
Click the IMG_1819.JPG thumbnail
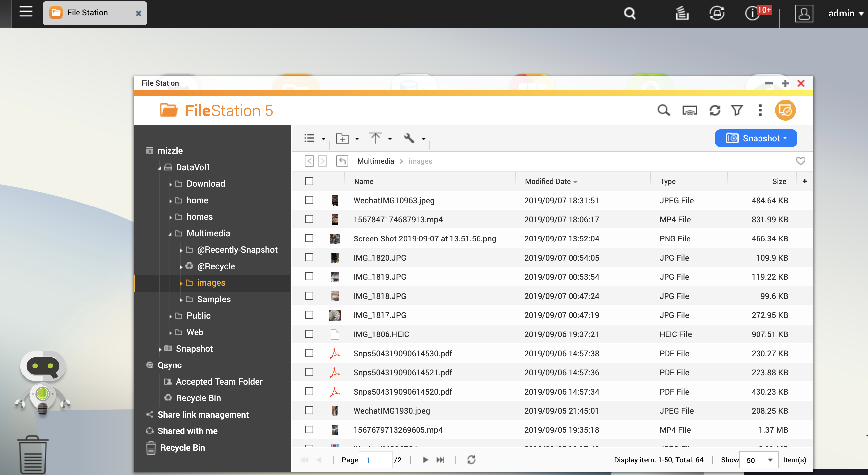[x=335, y=277]
